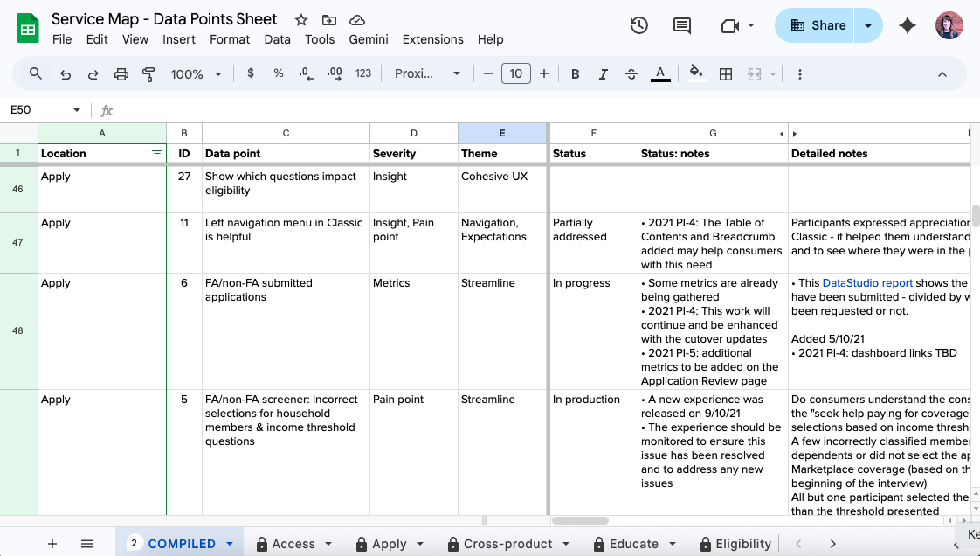Screen dimensions: 980x556
Task: Click the strikethrough formatting icon
Action: 631,73
